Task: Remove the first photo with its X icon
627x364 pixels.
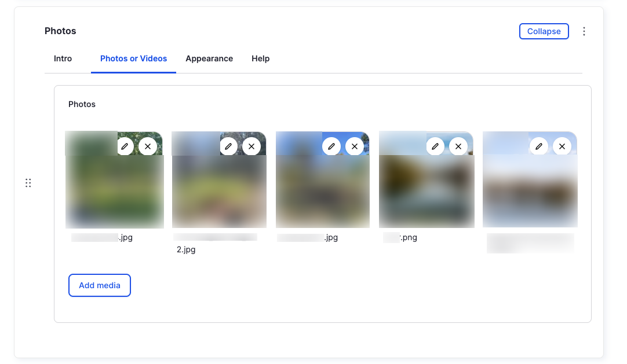Action: [148, 146]
